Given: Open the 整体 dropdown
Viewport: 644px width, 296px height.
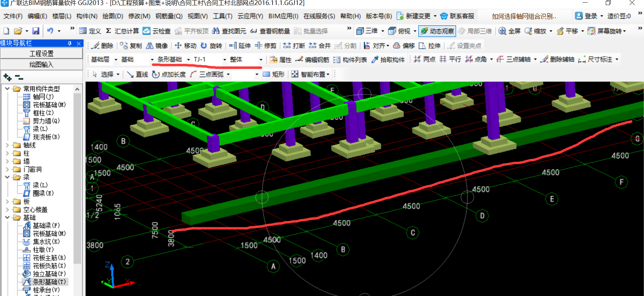Looking at the screenshot, I should tap(261, 60).
